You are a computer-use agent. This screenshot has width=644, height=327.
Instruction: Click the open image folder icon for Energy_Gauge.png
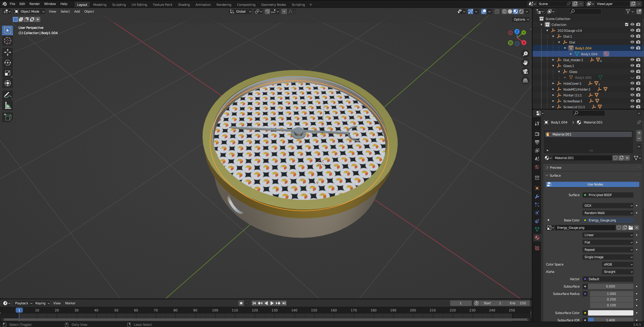tap(630, 228)
